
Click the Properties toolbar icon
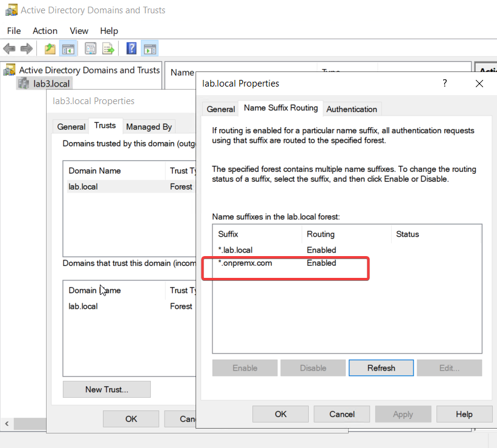[x=90, y=49]
